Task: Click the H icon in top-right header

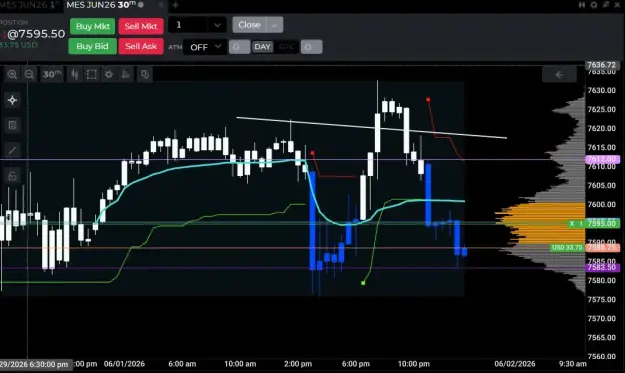Action: [582, 5]
